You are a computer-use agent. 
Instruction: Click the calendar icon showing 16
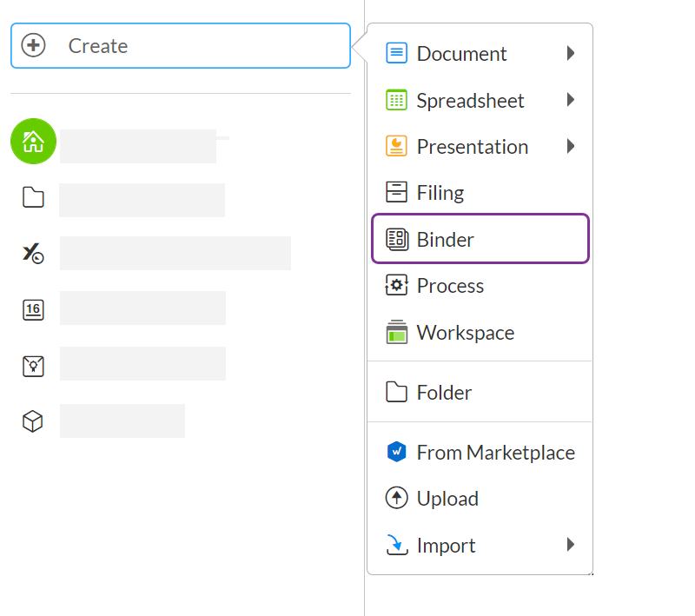32,309
